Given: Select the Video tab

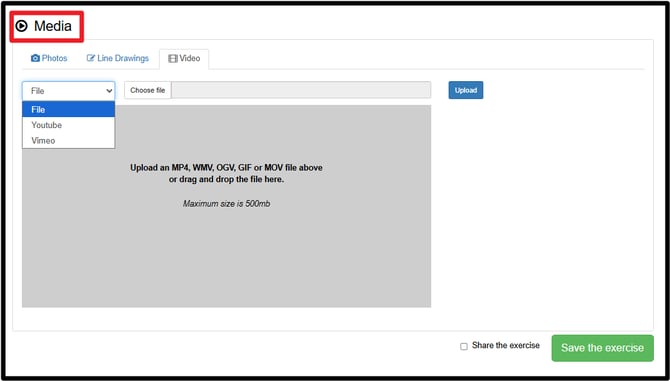Looking at the screenshot, I should point(184,59).
